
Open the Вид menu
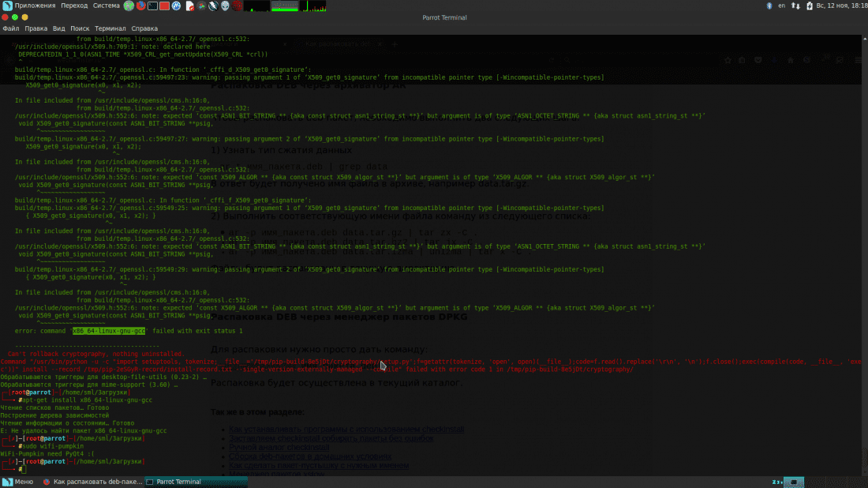(58, 28)
